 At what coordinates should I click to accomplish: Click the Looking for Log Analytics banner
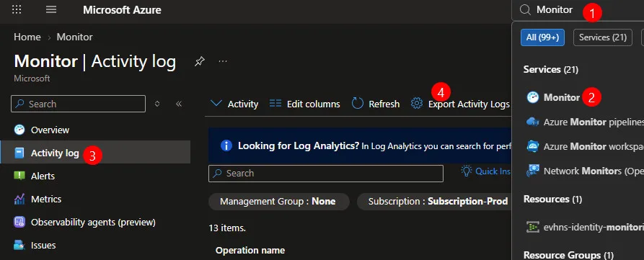click(360, 145)
